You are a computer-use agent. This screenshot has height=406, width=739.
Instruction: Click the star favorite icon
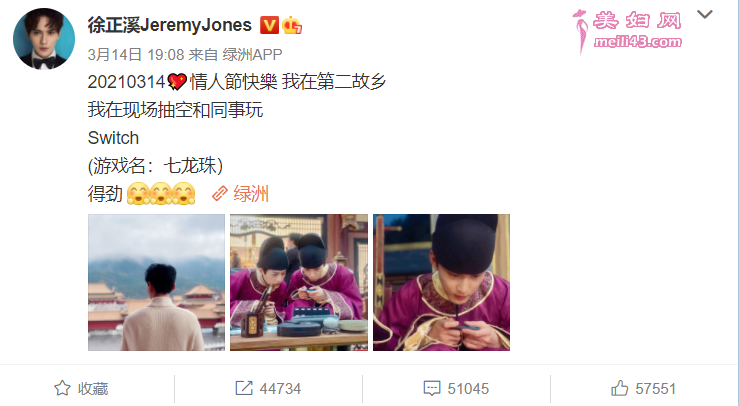(62, 388)
